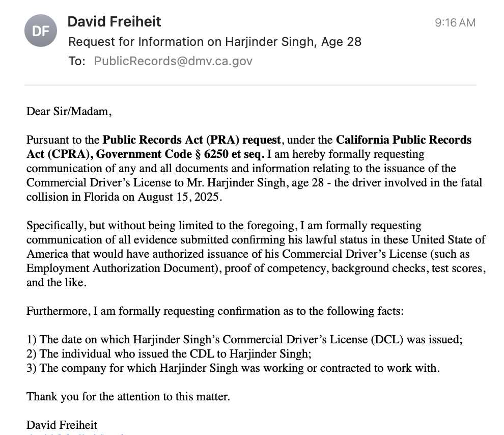Click bold text "California Public Records"
The width and height of the screenshot is (504, 435).
click(x=404, y=140)
